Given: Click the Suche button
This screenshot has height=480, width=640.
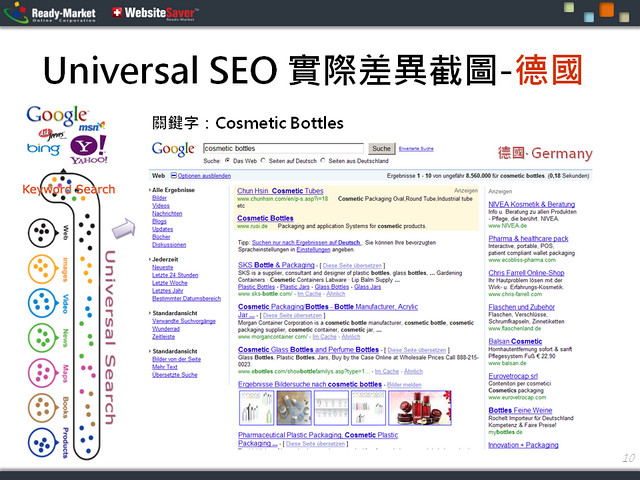Looking at the screenshot, I should pyautogui.click(x=382, y=149).
